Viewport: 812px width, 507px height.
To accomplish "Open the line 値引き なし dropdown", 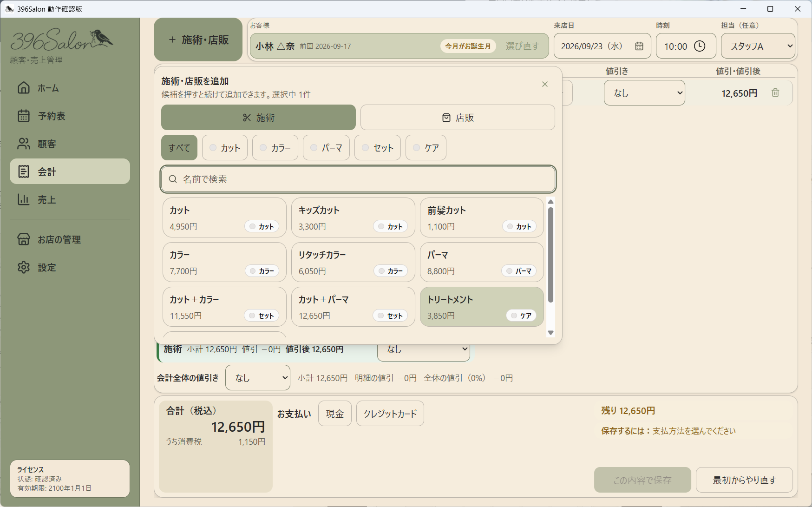I will (x=644, y=93).
